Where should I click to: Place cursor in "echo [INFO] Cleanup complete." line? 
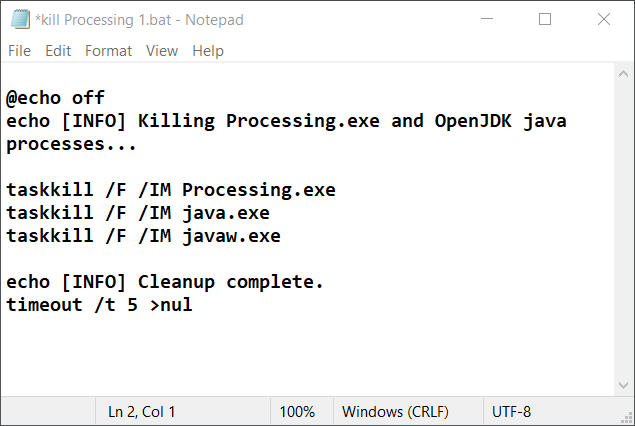(x=164, y=282)
